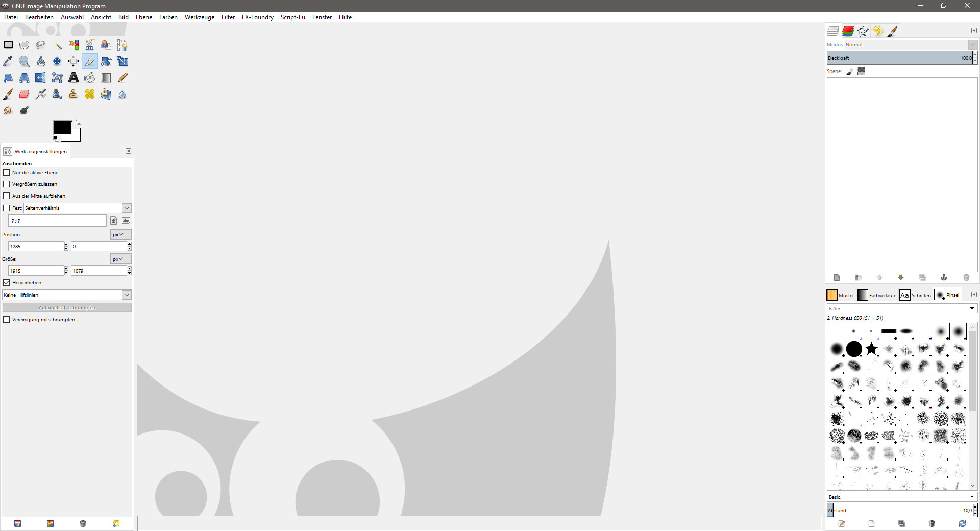This screenshot has width=980, height=531.
Task: Select the Ellipse Select tool
Action: coord(24,45)
